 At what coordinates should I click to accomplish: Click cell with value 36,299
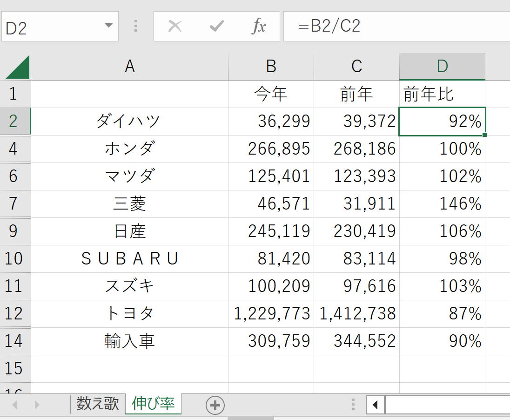pyautogui.click(x=271, y=122)
